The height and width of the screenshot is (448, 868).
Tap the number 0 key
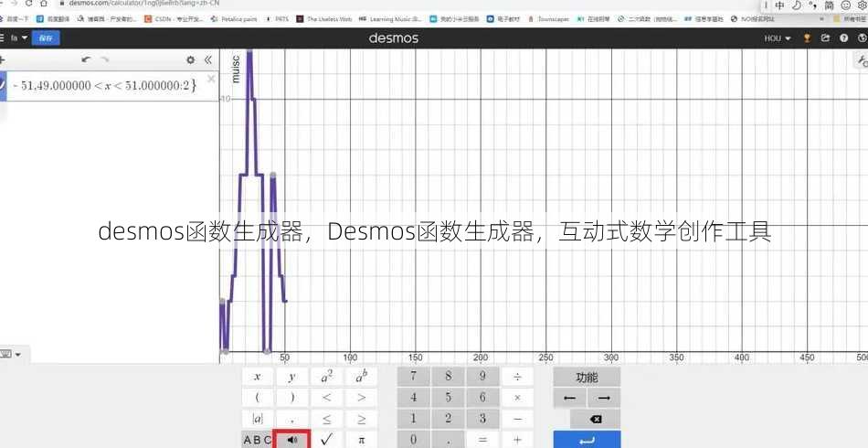(x=414, y=440)
